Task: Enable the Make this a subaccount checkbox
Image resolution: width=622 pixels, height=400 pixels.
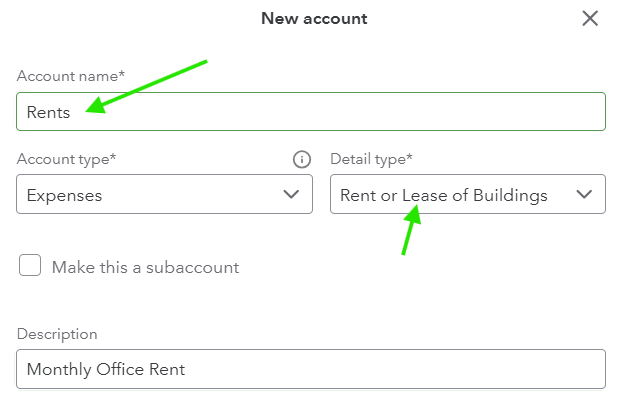Action: pos(30,266)
